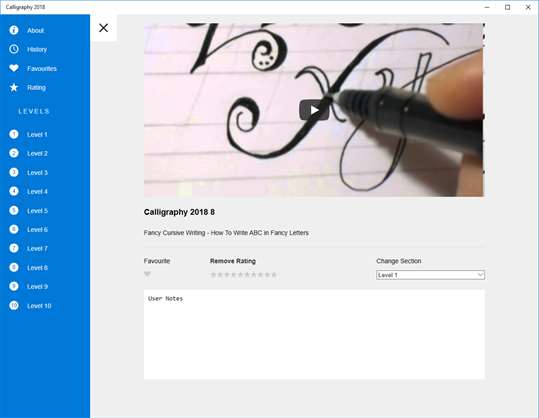The image size is (539, 418).
Task: Go to the Rating menu label
Action: pos(36,88)
